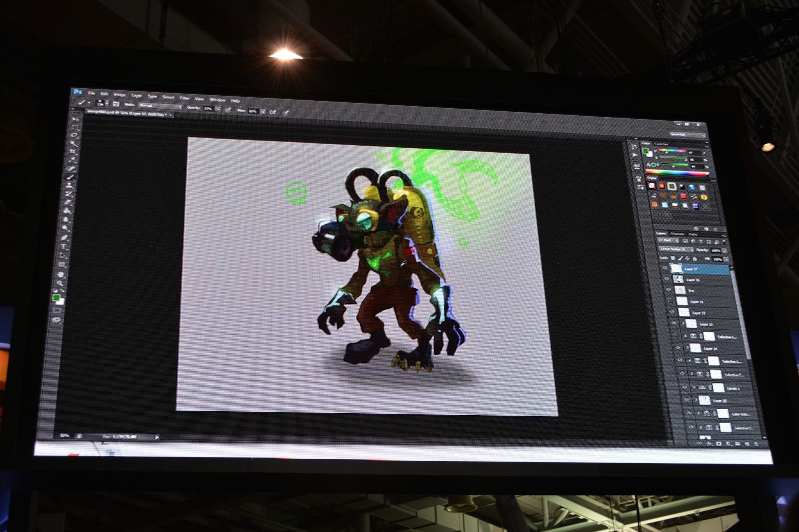Select the Pen tool

click(x=64, y=238)
